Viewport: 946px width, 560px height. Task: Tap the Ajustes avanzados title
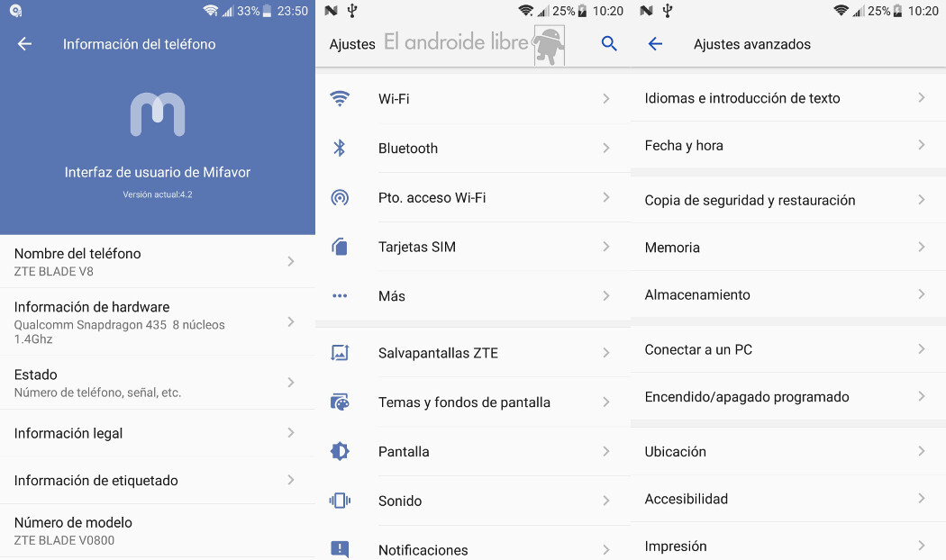751,44
